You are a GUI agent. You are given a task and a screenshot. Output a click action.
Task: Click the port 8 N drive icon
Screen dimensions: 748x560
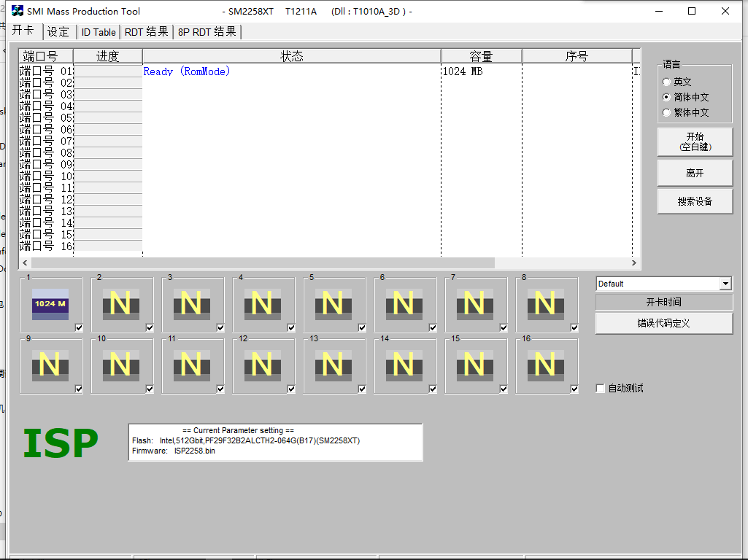point(545,304)
